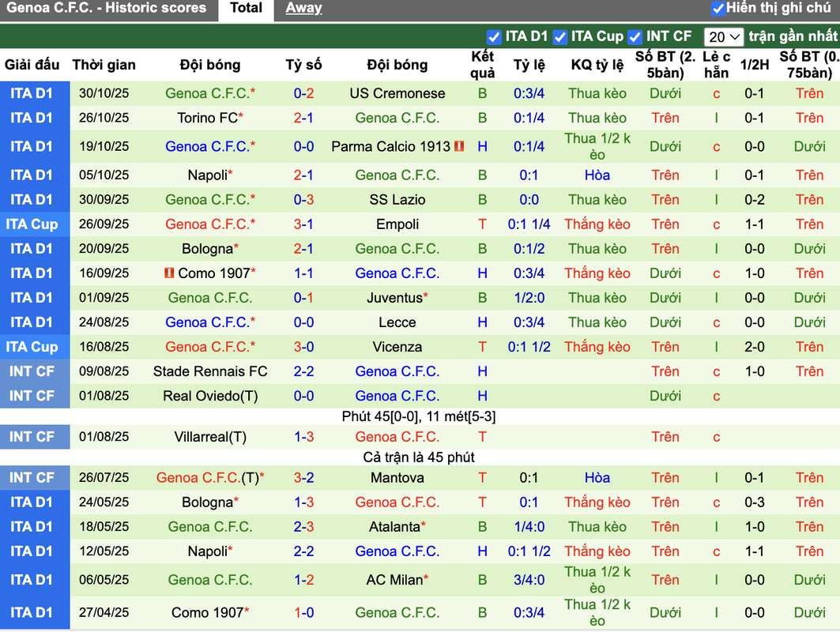Click the 3-2 score versus Mantova
Image resolution: width=840 pixels, height=632 pixels.
pos(303,478)
